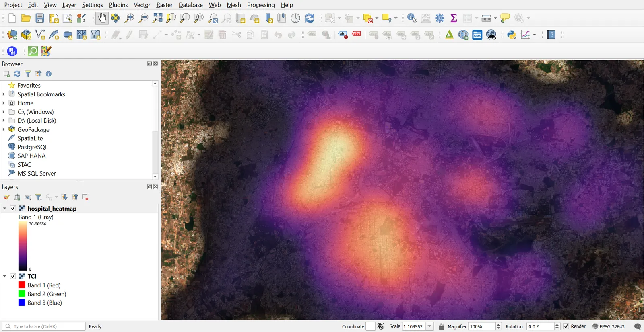Open the Processing menu

261,5
